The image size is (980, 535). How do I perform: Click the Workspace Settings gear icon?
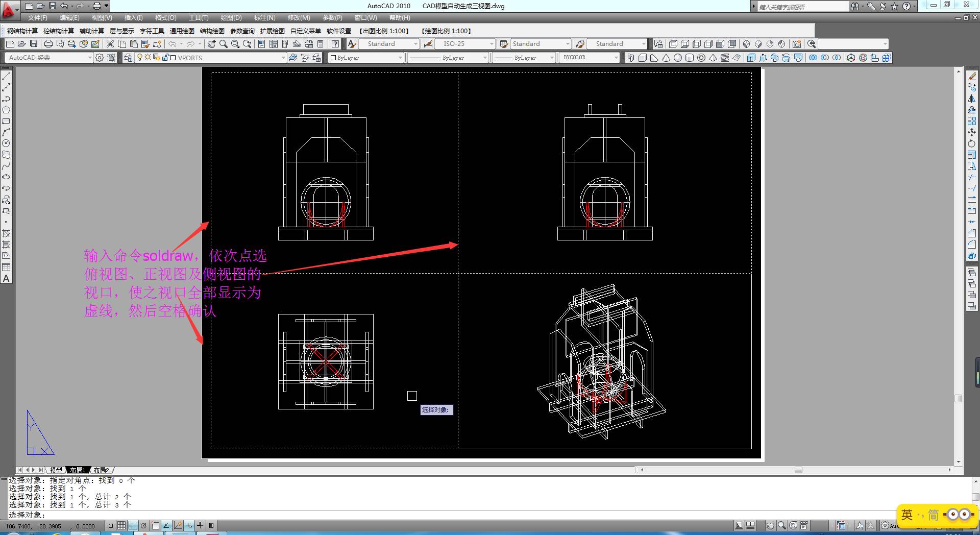coord(100,58)
